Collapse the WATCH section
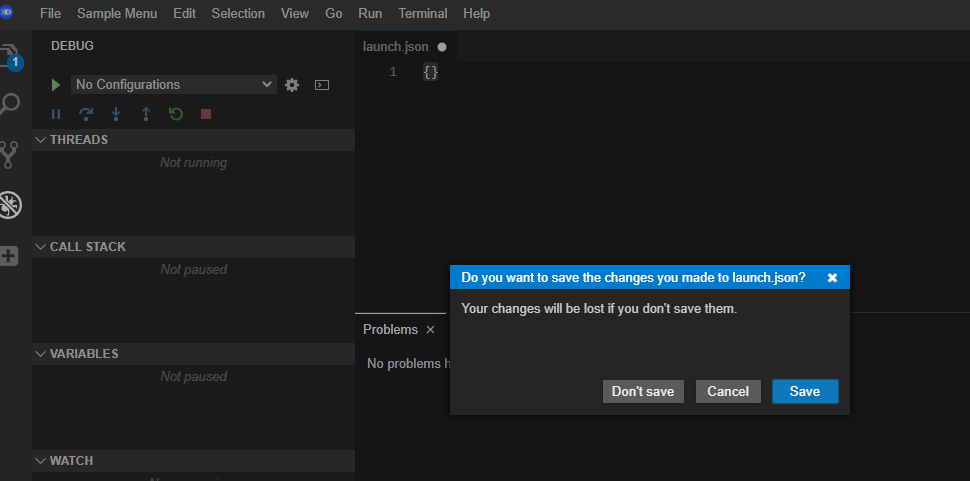Screen dimensions: 970x481 click(194, 461)
